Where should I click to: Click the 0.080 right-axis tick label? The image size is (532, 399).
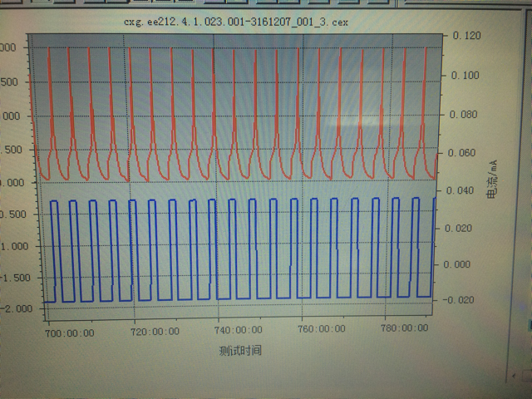463,115
